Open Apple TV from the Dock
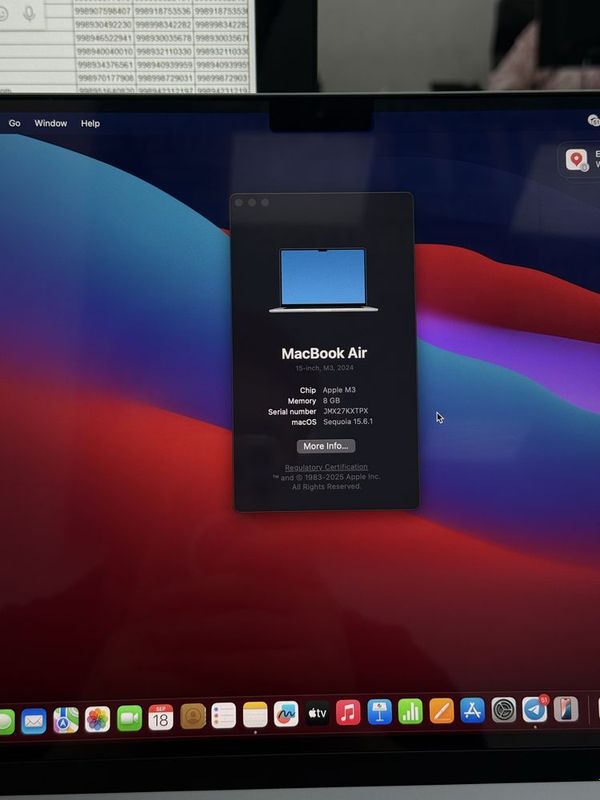The height and width of the screenshot is (800, 600). [x=317, y=713]
